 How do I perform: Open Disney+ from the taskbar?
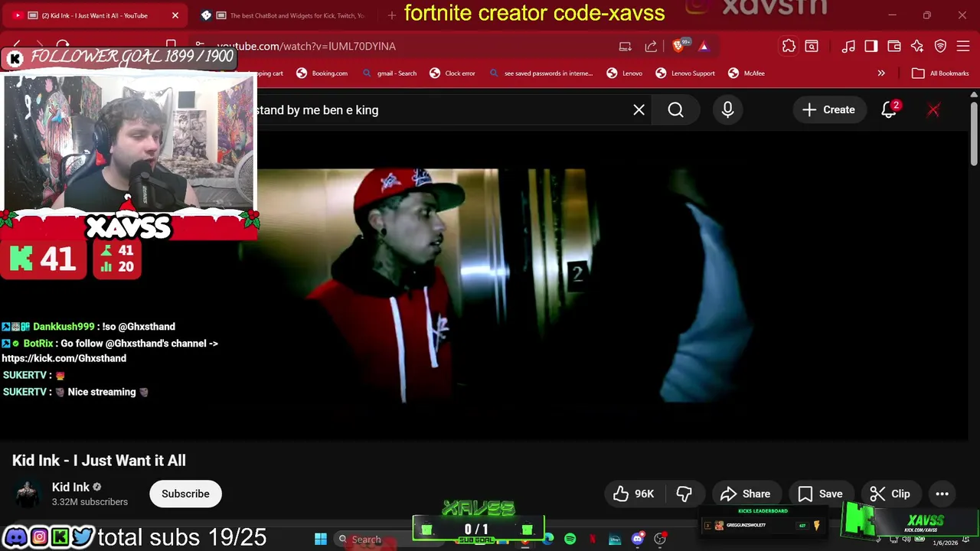pyautogui.click(x=615, y=539)
